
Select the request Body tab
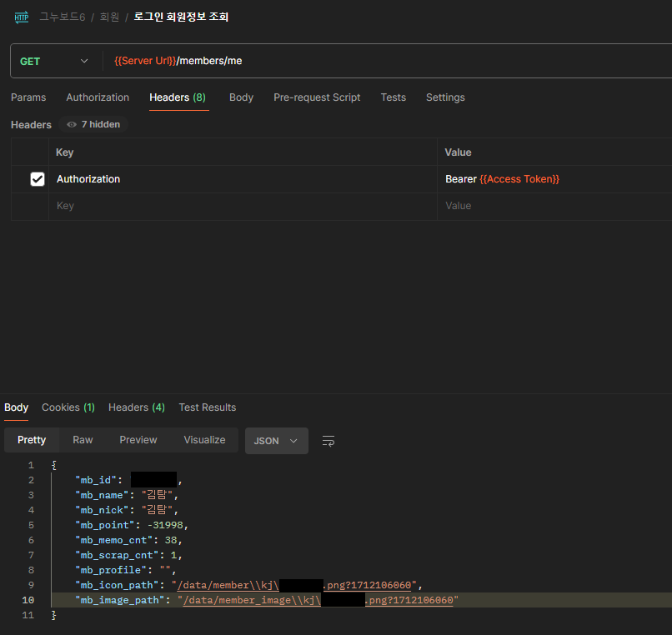click(241, 97)
